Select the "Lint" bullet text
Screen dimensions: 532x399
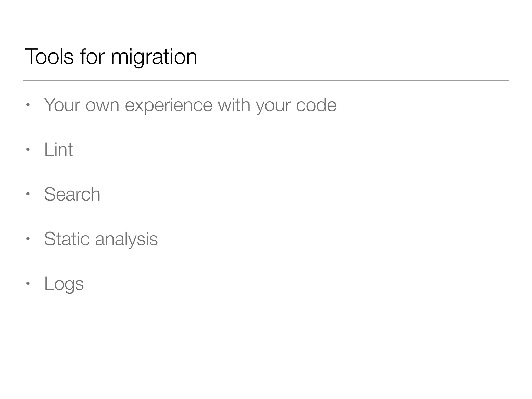tap(58, 150)
